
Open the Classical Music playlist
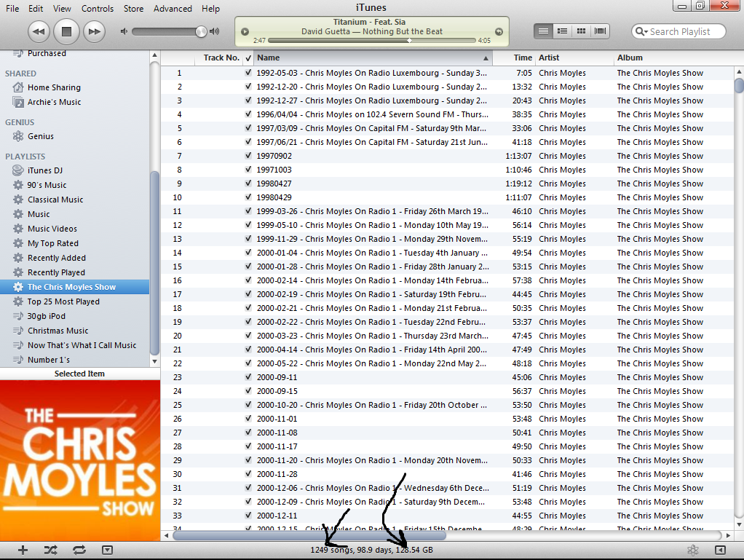pos(55,200)
